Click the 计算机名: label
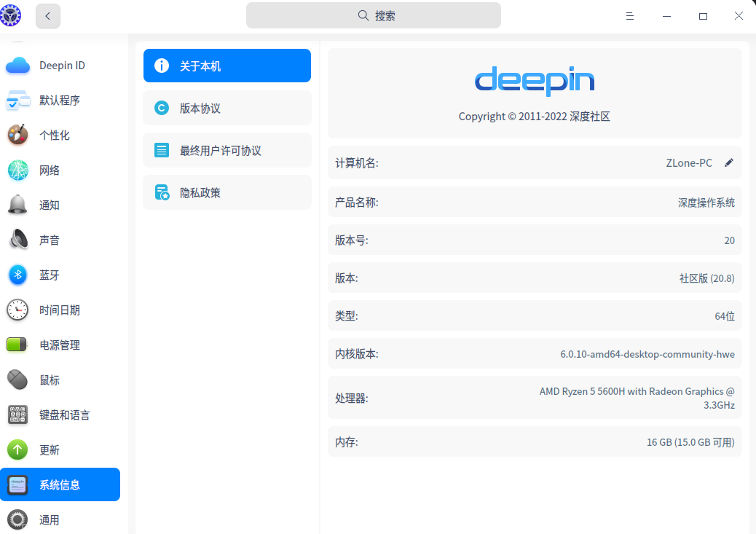This screenshot has height=534, width=756. click(x=357, y=163)
